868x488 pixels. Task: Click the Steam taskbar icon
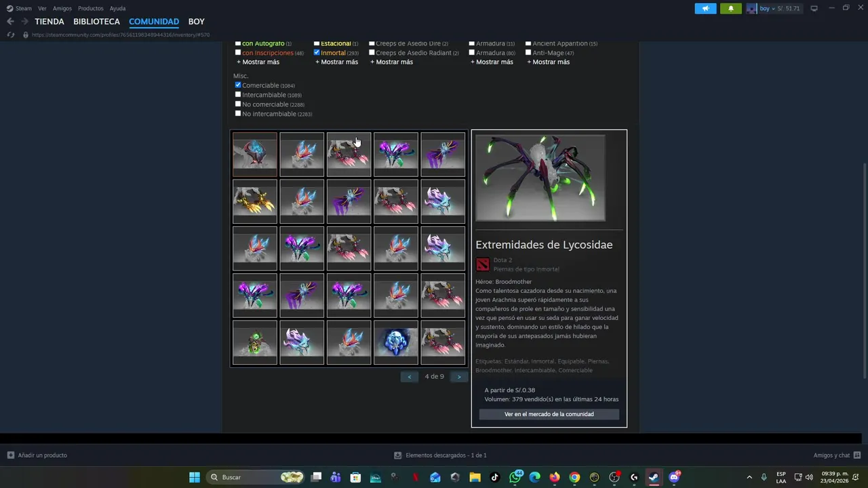tap(654, 477)
